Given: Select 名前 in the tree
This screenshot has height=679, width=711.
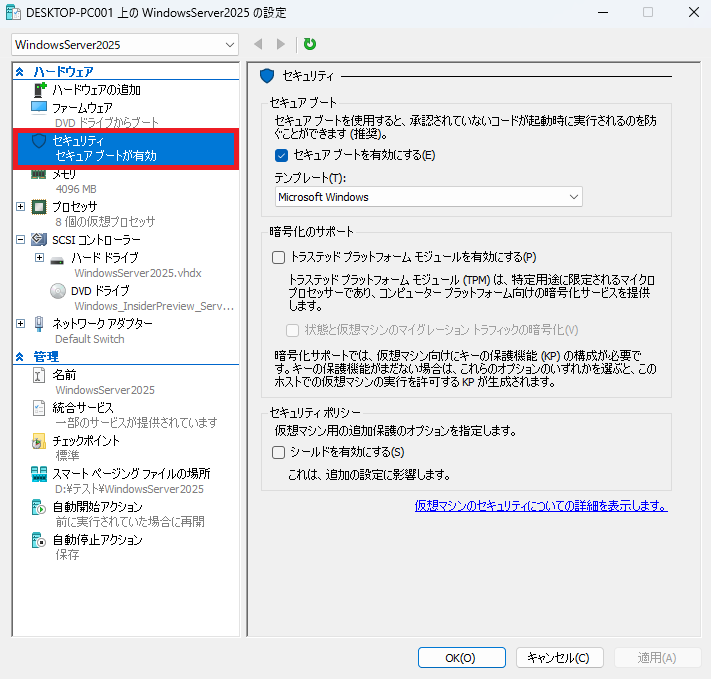Looking at the screenshot, I should pos(64,375).
